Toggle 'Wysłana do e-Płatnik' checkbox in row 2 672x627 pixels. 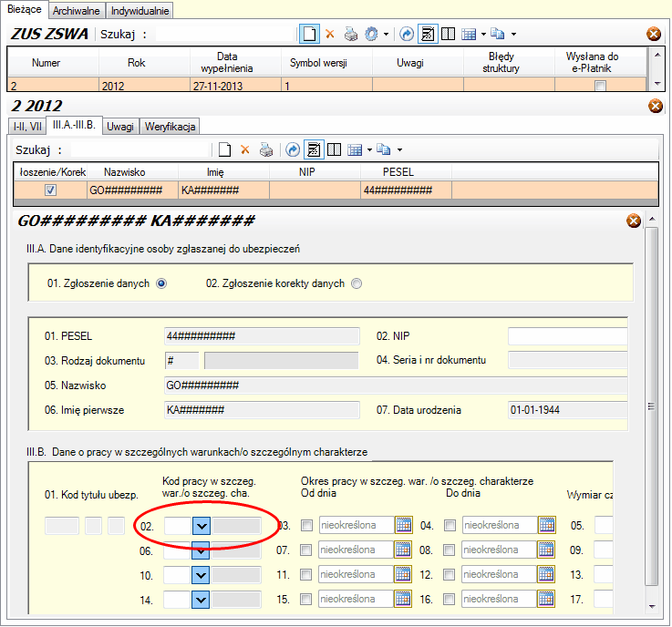click(601, 86)
